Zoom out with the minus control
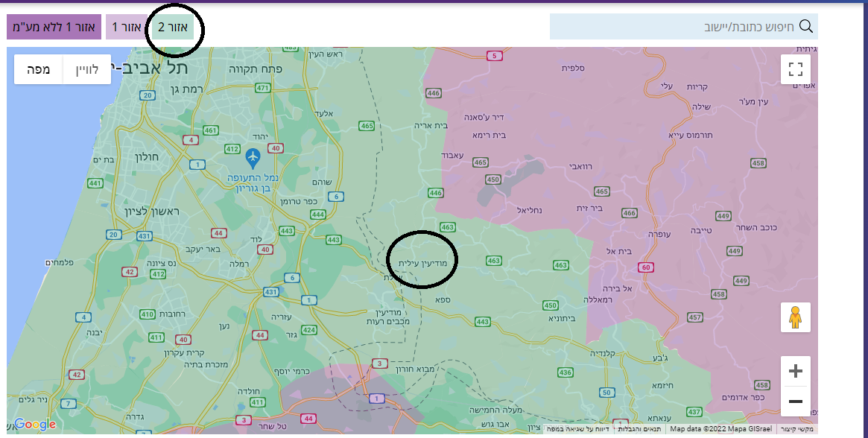The width and height of the screenshot is (868, 438). [795, 400]
